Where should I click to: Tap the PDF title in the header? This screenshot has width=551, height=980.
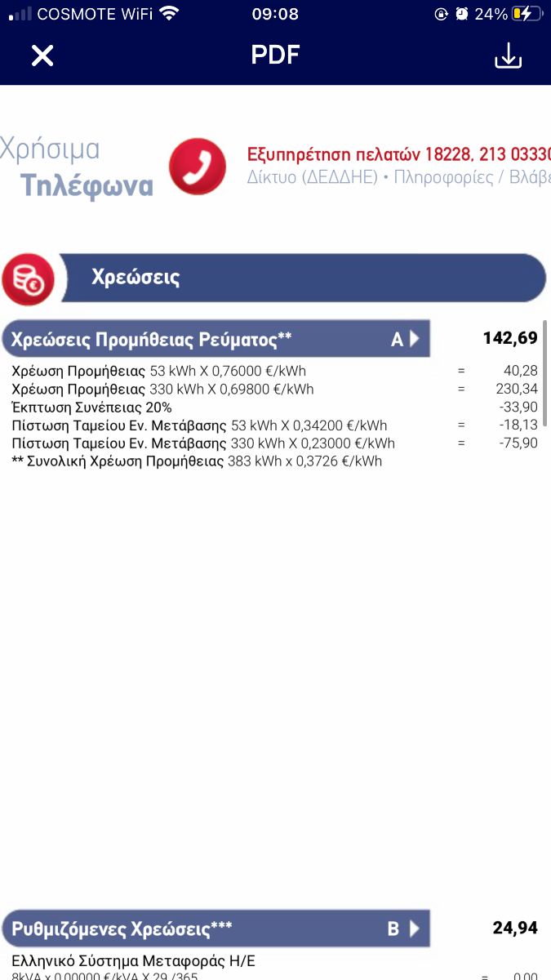[275, 55]
